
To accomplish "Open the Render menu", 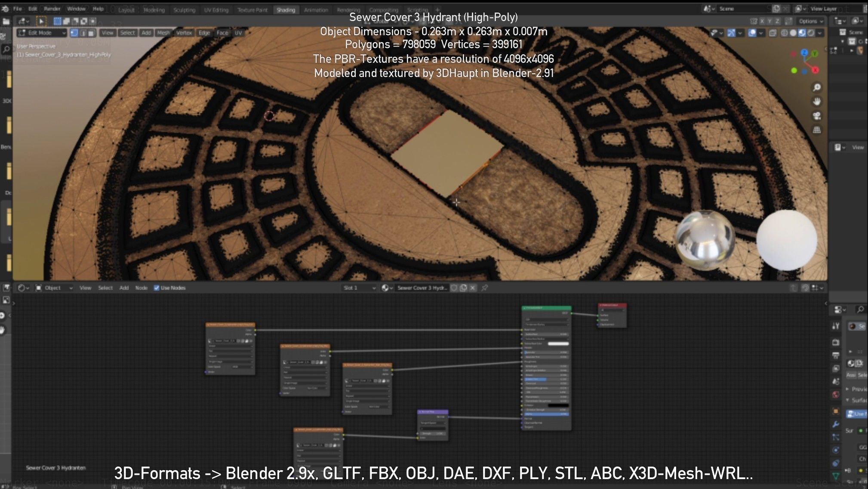I will [52, 9].
